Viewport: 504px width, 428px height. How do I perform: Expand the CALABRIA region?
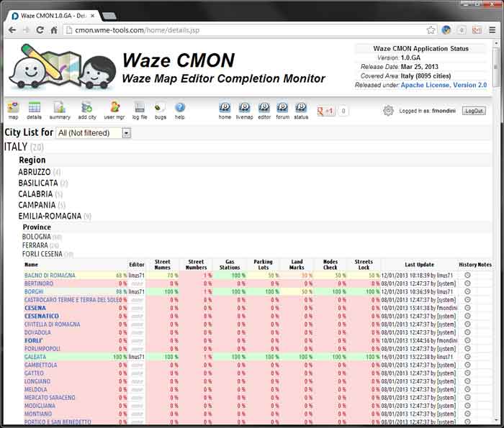(35, 194)
